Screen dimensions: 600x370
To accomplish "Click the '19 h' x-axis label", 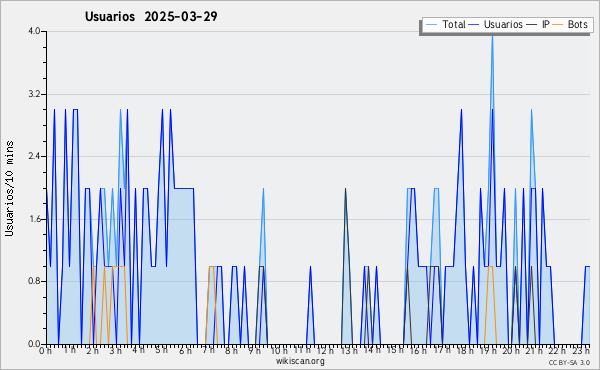I will pos(487,351).
